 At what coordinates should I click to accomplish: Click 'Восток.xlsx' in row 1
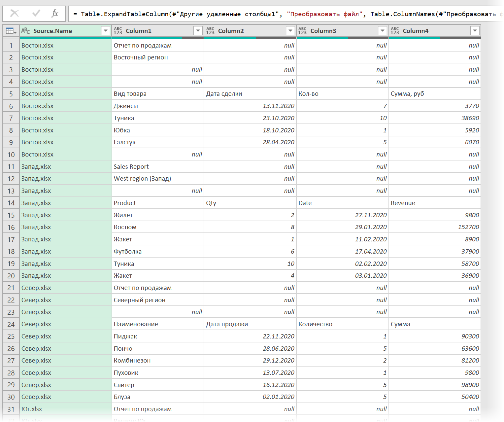click(66, 46)
